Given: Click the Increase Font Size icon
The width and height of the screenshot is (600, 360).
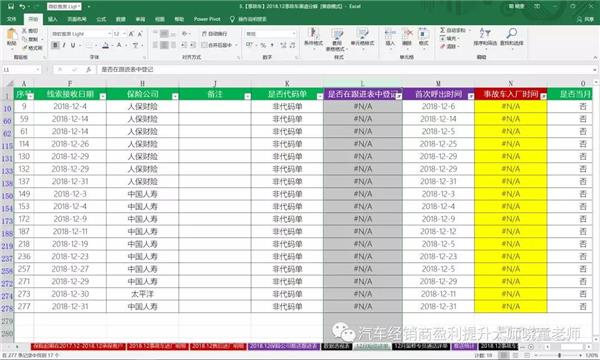Looking at the screenshot, I should tap(131, 34).
